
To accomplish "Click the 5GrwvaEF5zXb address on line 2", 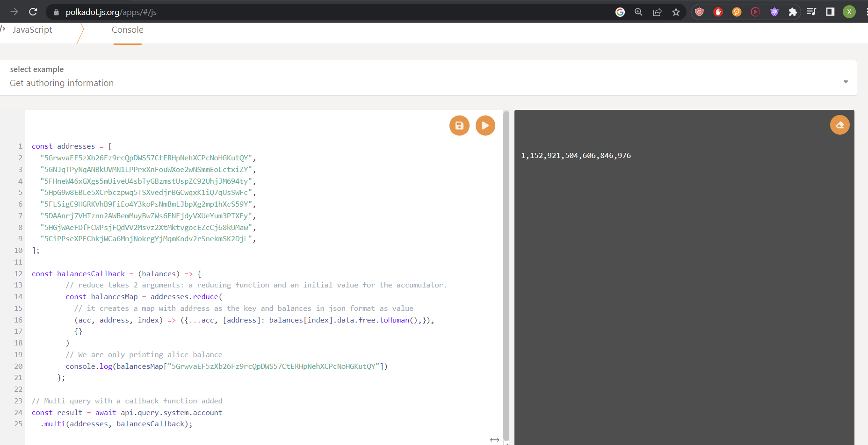I will coord(146,158).
